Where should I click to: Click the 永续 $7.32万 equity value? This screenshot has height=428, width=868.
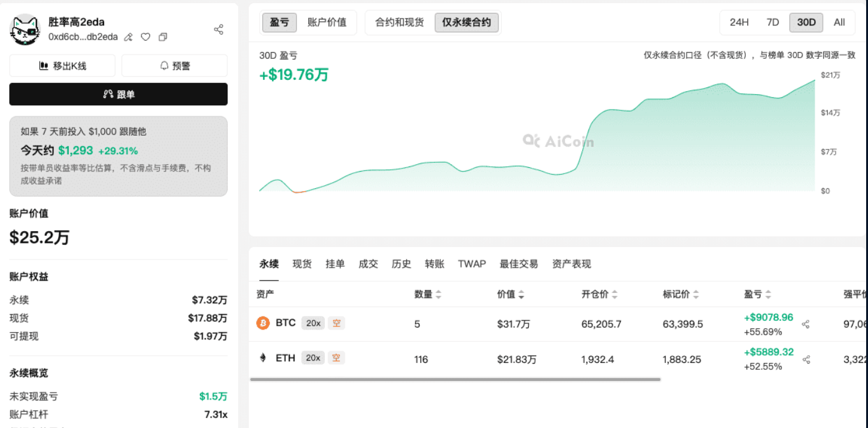(x=210, y=300)
